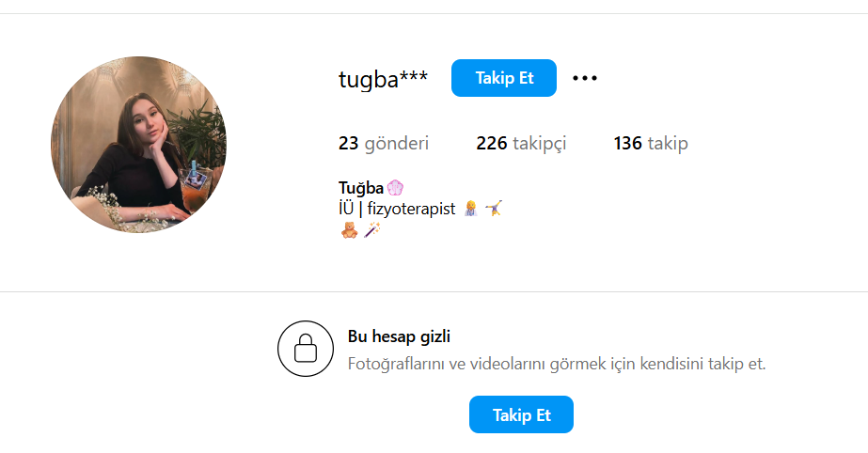Screen dimensions: 868x453
Task: Click the bold display name Tuğba
Action: pyautogui.click(x=361, y=188)
